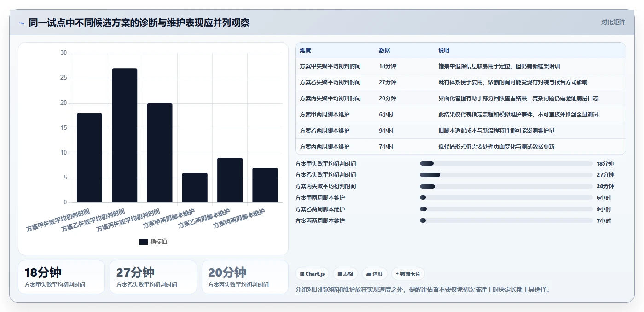
Task: Click the 数据 column header
Action: click(x=384, y=51)
